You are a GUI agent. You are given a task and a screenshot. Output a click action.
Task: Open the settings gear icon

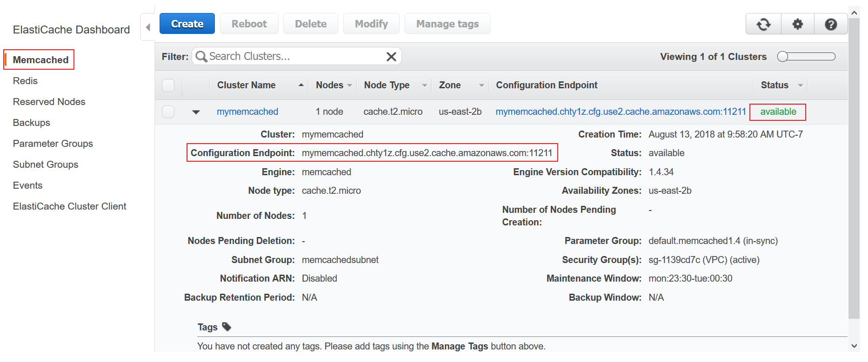798,24
